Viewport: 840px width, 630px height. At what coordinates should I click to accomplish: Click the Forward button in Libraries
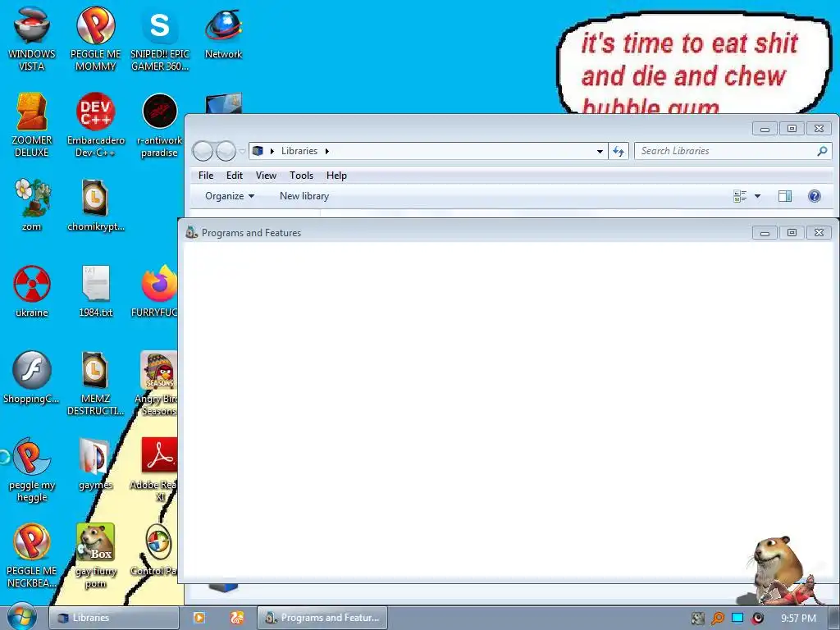click(226, 151)
